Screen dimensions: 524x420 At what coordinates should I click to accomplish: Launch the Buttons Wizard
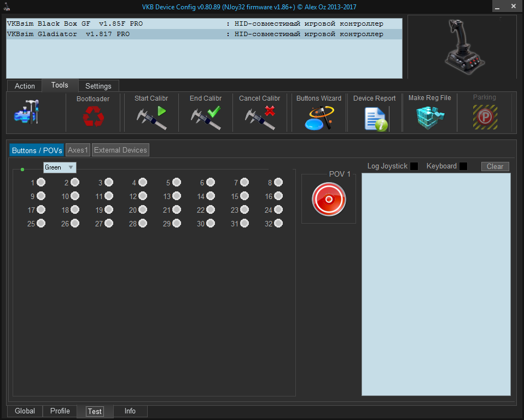tap(319, 118)
